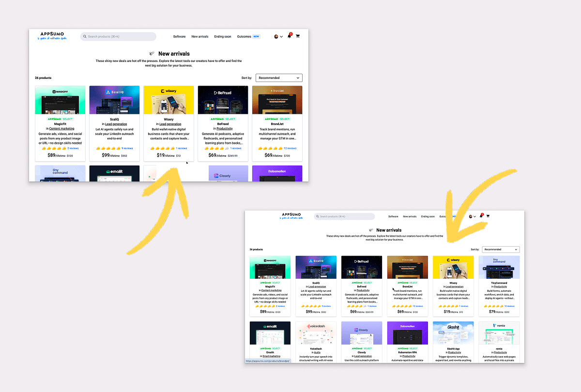
Task: Open remio product image in bottom-right window
Action: [x=499, y=333]
